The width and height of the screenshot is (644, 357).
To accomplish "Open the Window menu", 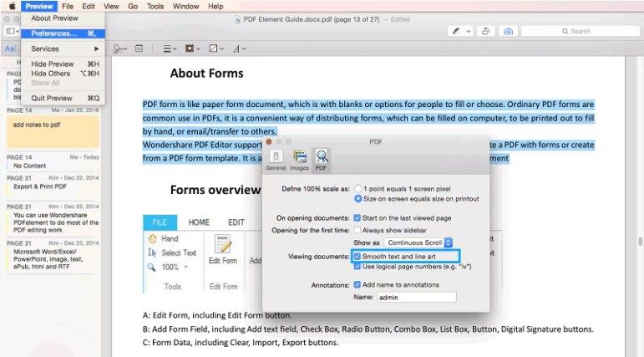I will [x=186, y=6].
